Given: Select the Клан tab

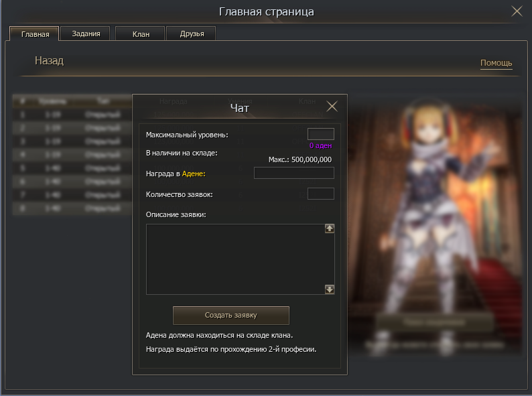Looking at the screenshot, I should (141, 34).
